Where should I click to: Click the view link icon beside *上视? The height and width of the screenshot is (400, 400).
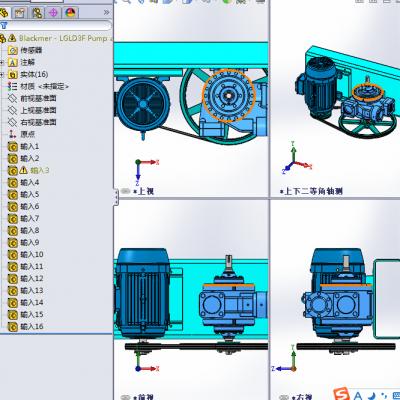click(x=125, y=191)
